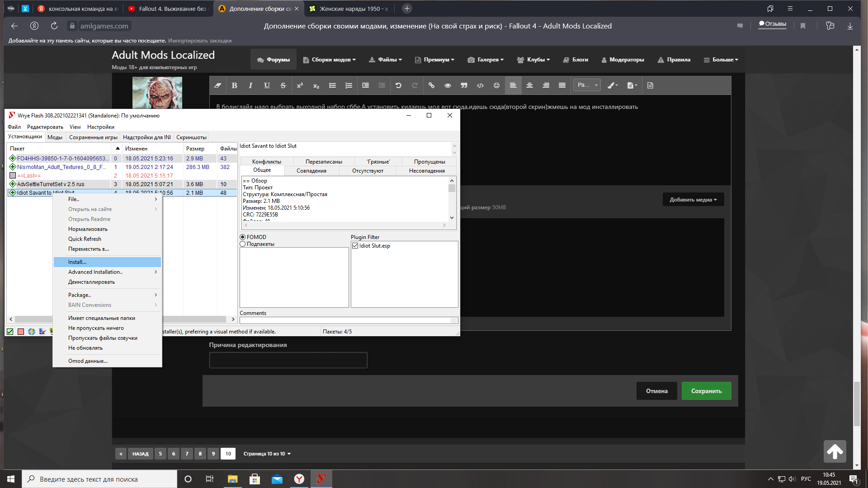Click the Причина редактирования input field
The height and width of the screenshot is (488, 868).
288,360
